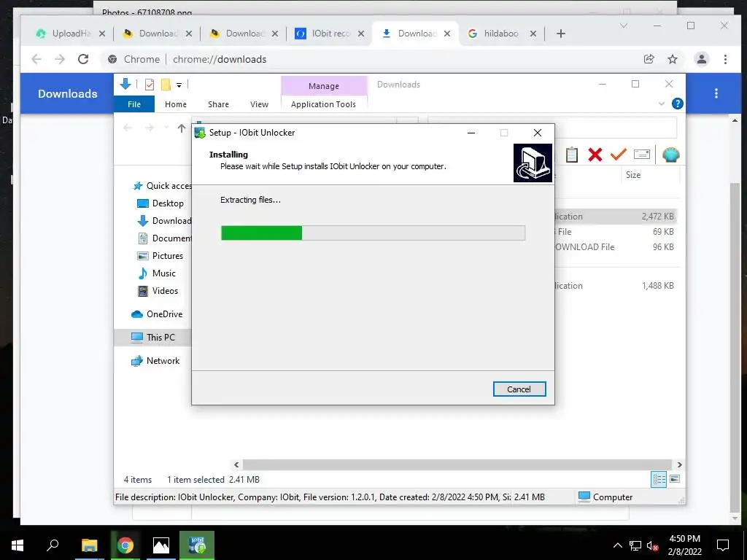Open taskbar search magnifier
Image resolution: width=747 pixels, height=560 pixels.
[53, 545]
